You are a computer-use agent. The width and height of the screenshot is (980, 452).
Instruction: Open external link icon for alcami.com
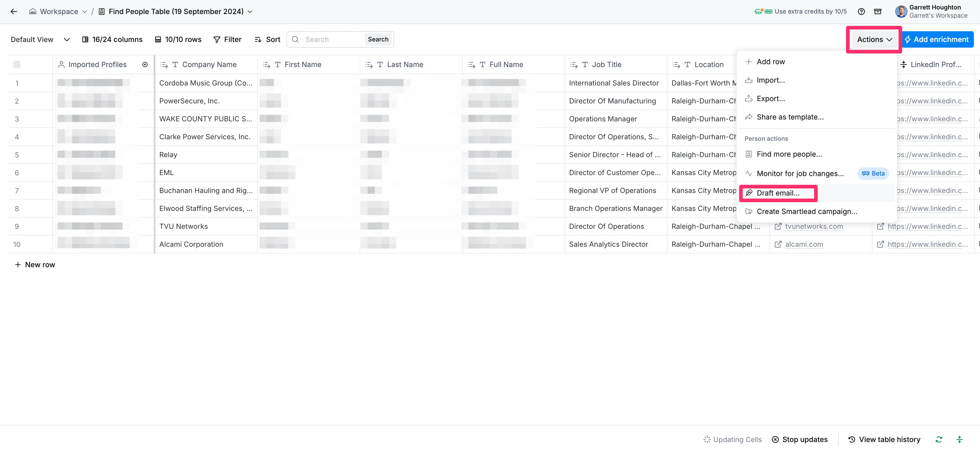pyautogui.click(x=778, y=244)
